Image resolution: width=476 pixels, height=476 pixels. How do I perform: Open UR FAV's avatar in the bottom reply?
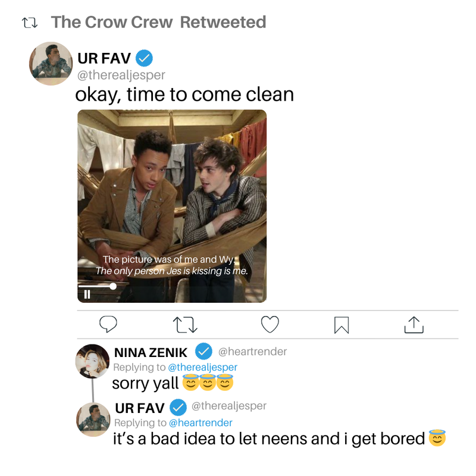pyautogui.click(x=93, y=419)
